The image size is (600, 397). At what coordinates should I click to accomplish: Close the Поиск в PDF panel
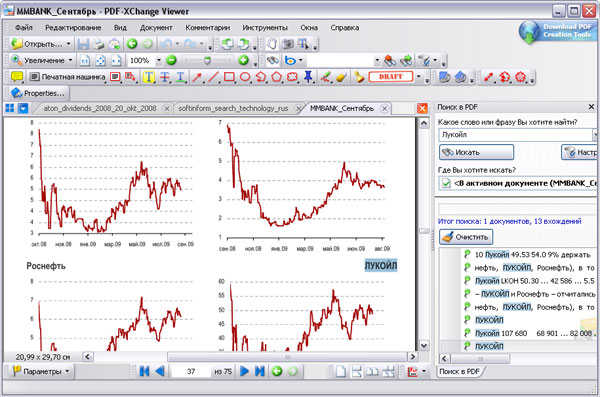(x=591, y=107)
